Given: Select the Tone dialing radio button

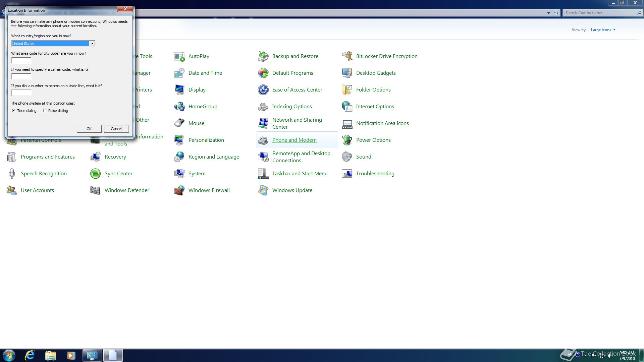Looking at the screenshot, I should 13,111.
